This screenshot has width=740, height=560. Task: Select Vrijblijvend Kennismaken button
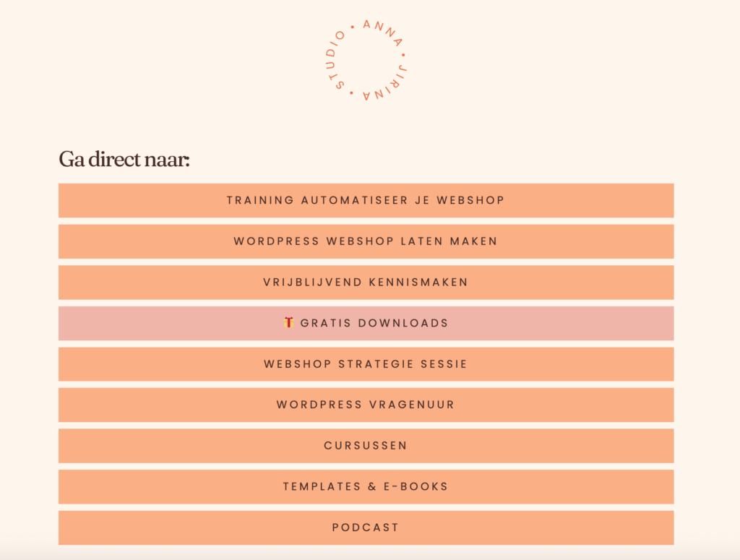(x=366, y=283)
